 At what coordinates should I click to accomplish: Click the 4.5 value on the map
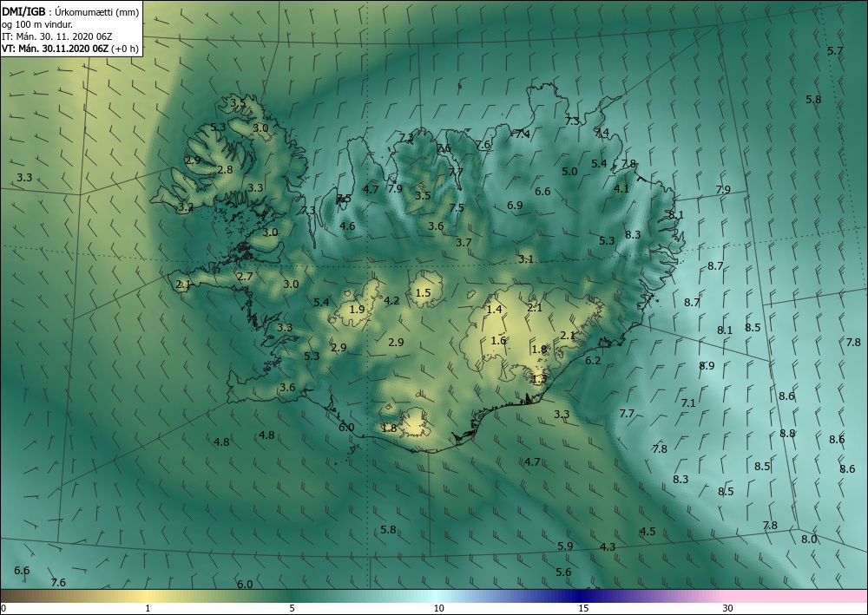point(648,532)
